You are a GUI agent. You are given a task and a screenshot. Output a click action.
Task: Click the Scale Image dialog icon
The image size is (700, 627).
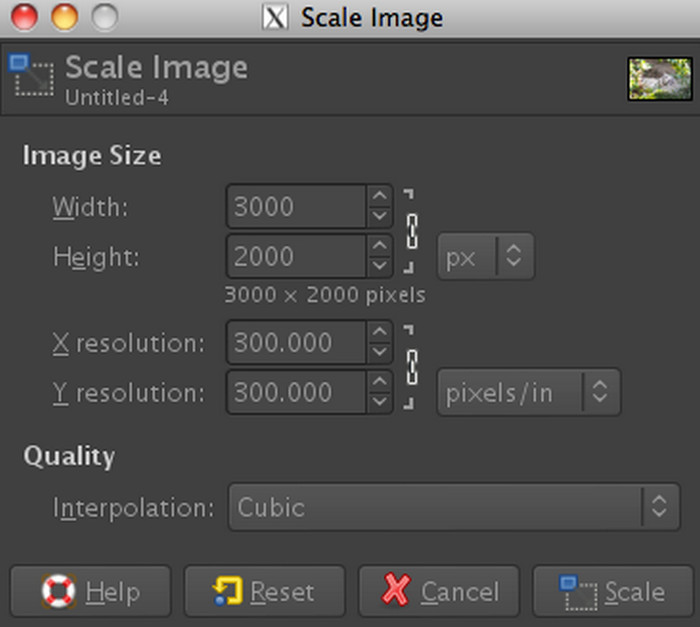click(30, 76)
